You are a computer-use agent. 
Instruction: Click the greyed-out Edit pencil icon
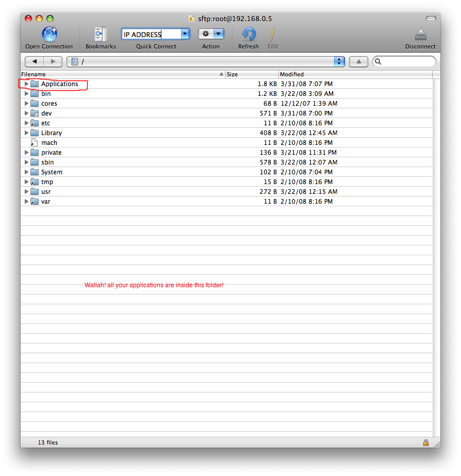click(x=272, y=34)
